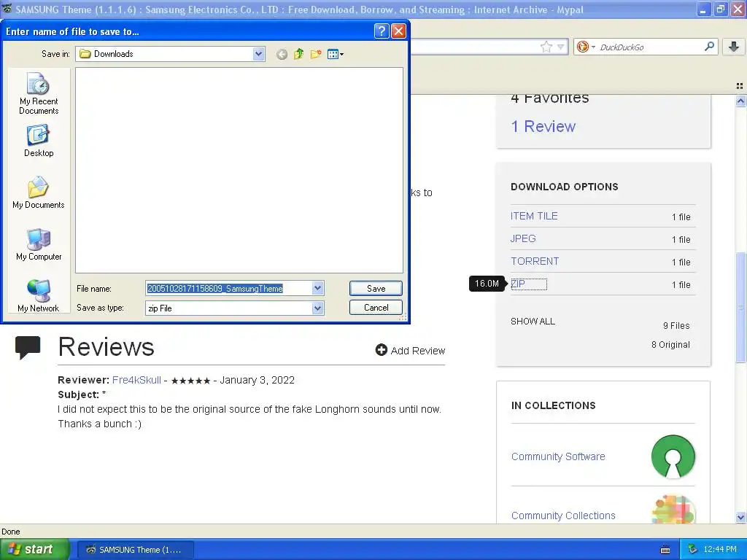Open the Community Software link

pos(558,456)
